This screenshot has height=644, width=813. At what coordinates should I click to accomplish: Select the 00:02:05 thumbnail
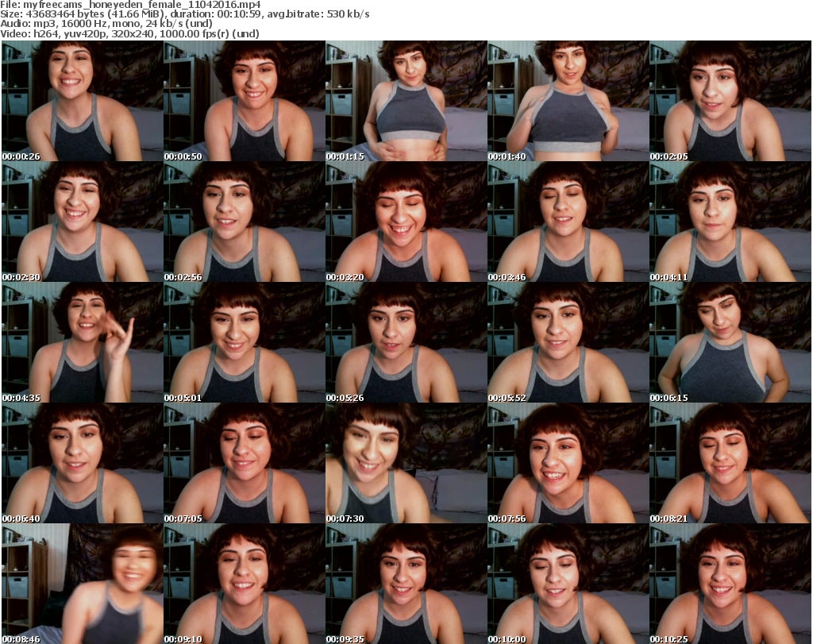click(730, 101)
